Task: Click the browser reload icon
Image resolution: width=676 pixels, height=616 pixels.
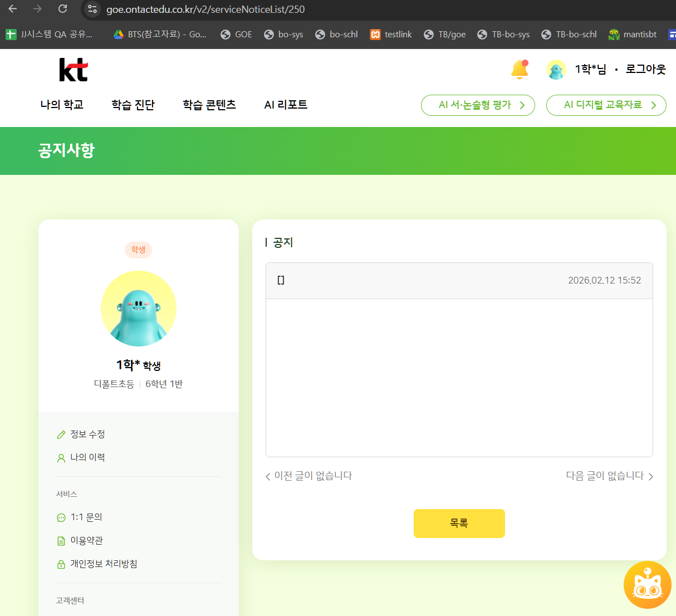Action: click(62, 9)
